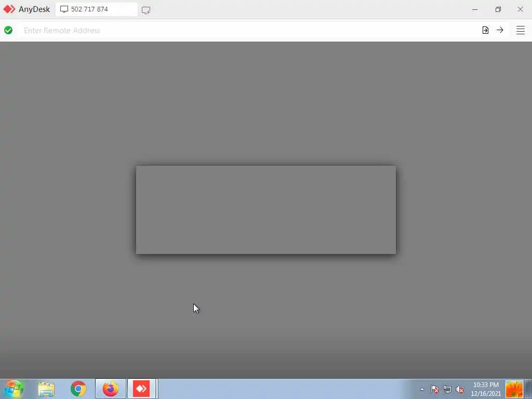532x399 pixels.
Task: Minimize the AnyDesk window
Action: pos(475,9)
